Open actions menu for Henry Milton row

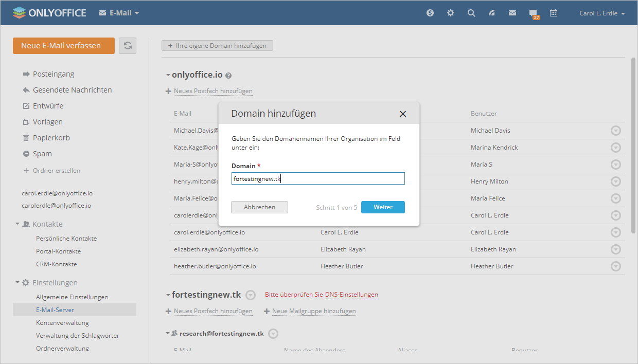615,181
